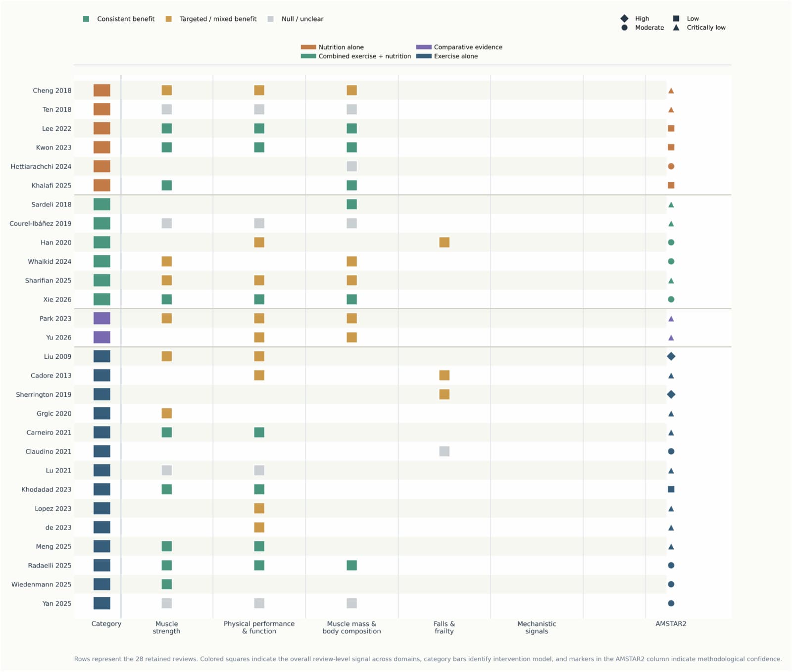The width and height of the screenshot is (792, 672).
Task: Click the High diamond legend marker
Action: point(625,18)
